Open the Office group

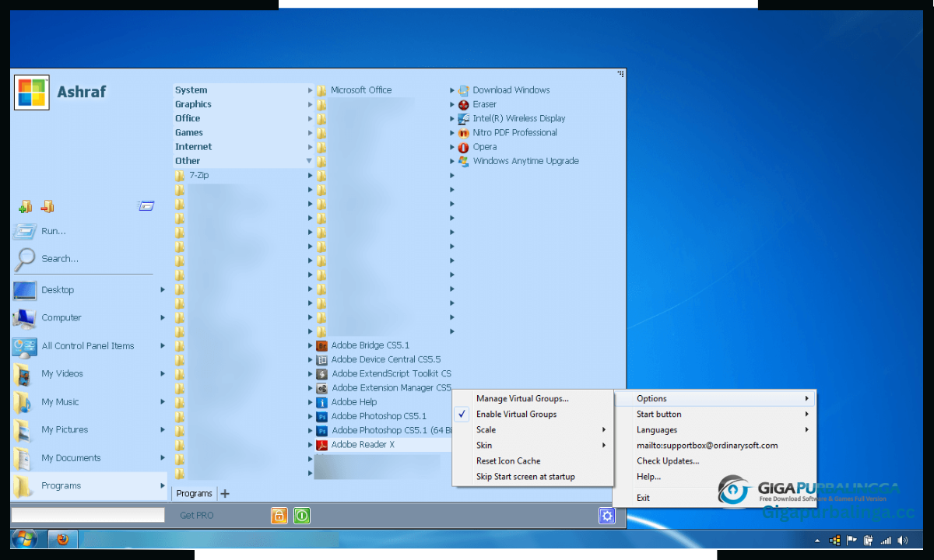coord(188,118)
